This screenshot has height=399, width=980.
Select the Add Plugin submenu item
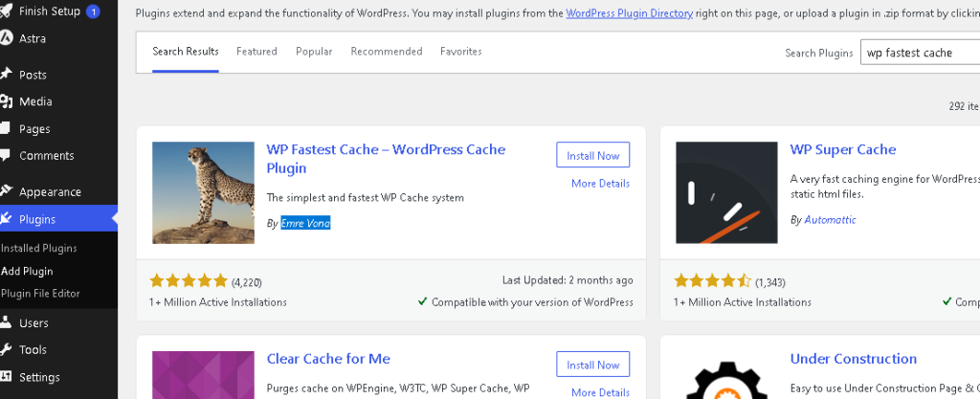tap(27, 271)
